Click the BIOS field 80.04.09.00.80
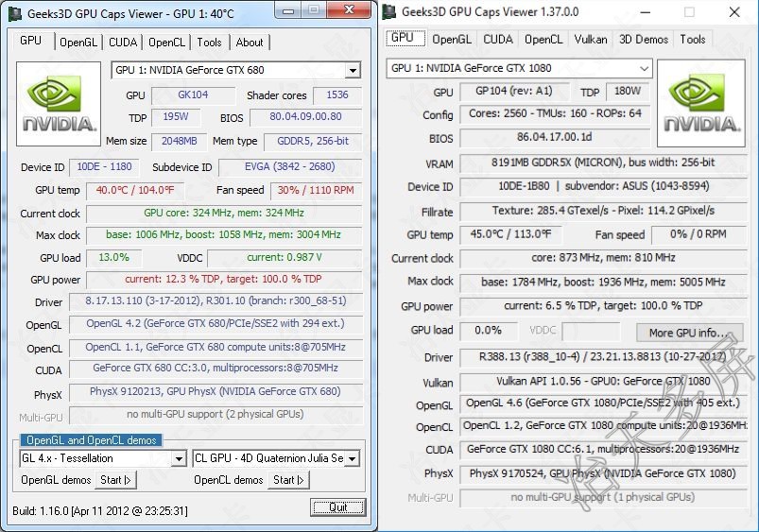The image size is (759, 532). click(x=305, y=117)
